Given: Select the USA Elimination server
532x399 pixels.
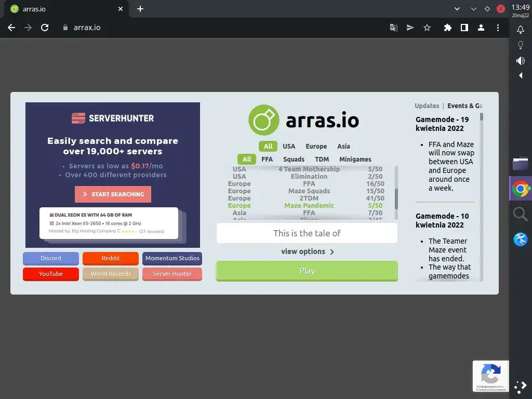Looking at the screenshot, I should (305, 177).
